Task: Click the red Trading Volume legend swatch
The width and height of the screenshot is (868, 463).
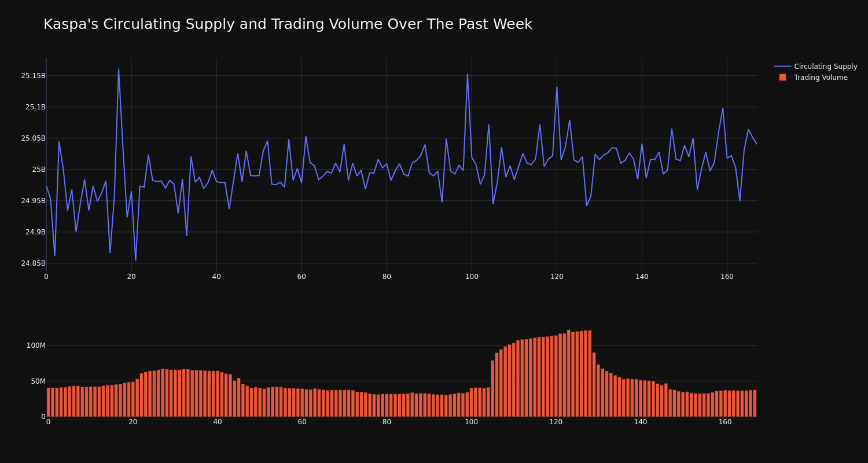Action: coord(782,78)
